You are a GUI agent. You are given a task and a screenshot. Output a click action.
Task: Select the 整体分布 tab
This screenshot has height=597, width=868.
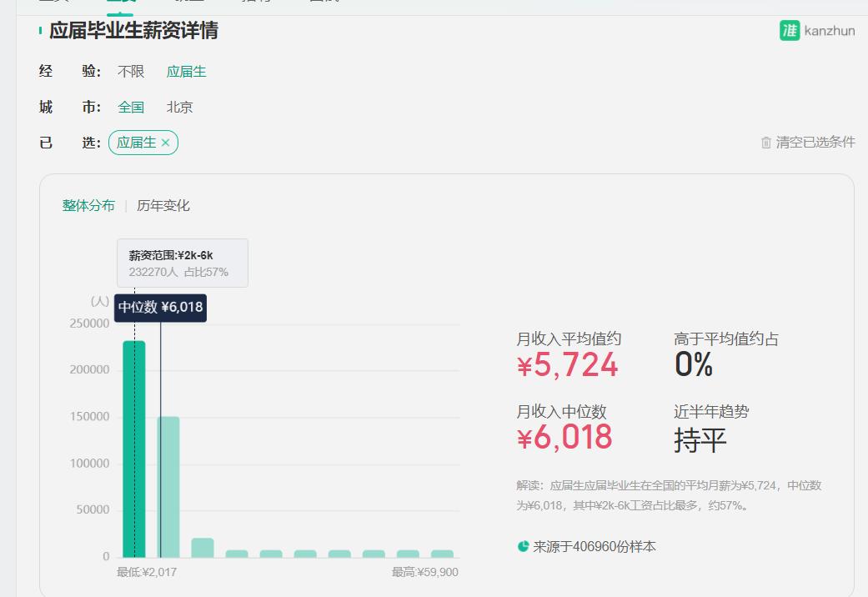[x=88, y=205]
